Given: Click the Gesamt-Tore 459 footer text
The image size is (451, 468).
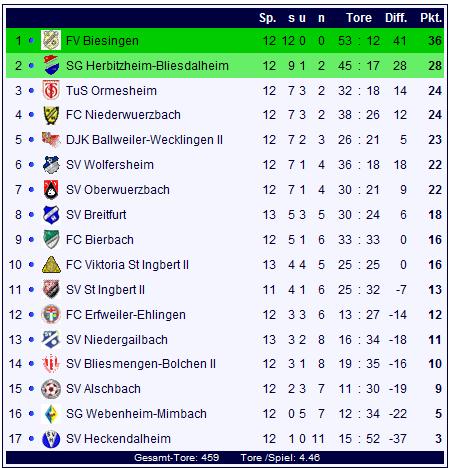Looking at the screenshot, I should pos(177,457).
